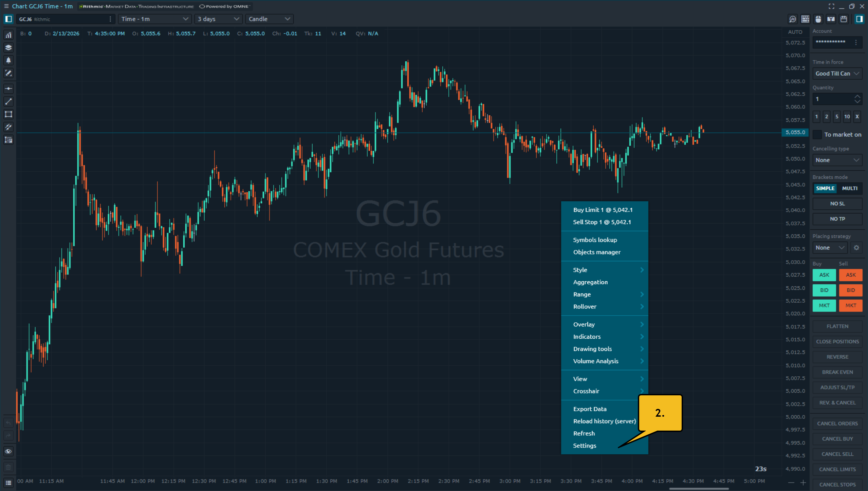Select the rectangle drawing tool
This screenshot has width=868, height=491.
(x=8, y=114)
